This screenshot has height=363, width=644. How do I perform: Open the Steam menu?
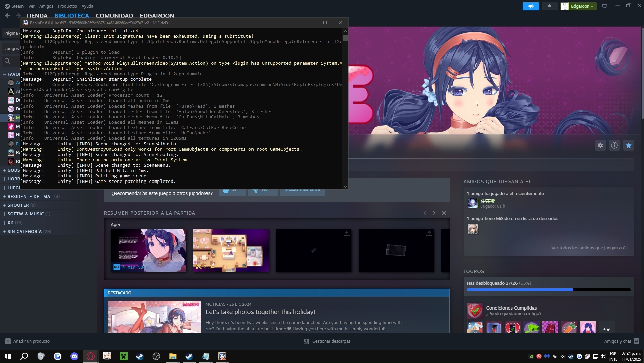coord(14,6)
